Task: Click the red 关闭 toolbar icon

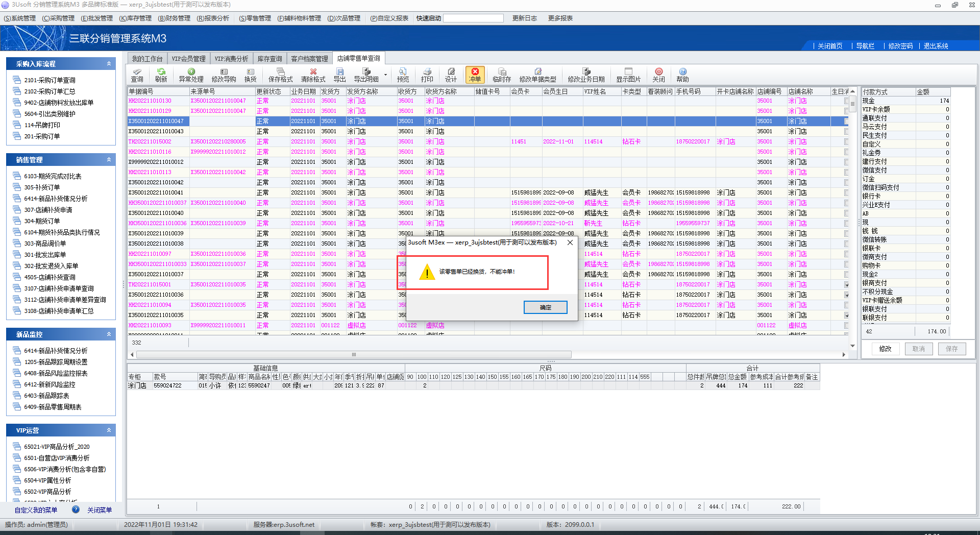Action: (x=659, y=75)
